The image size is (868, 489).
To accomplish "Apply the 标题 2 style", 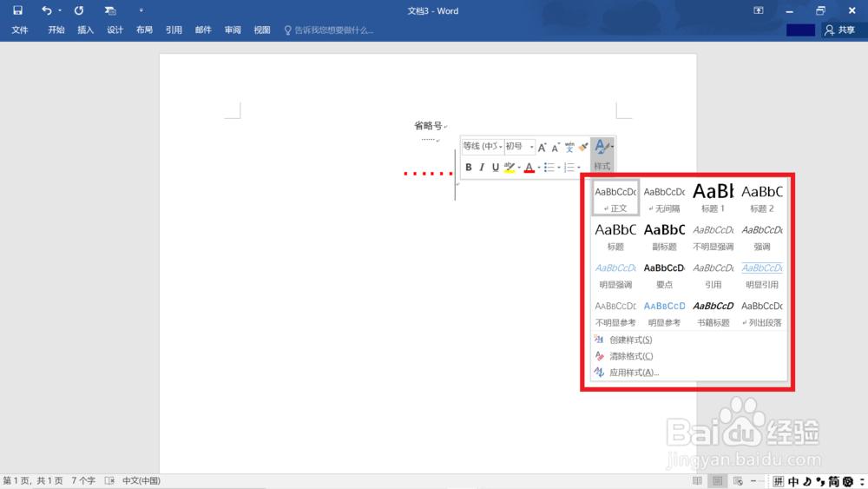I will [762, 198].
